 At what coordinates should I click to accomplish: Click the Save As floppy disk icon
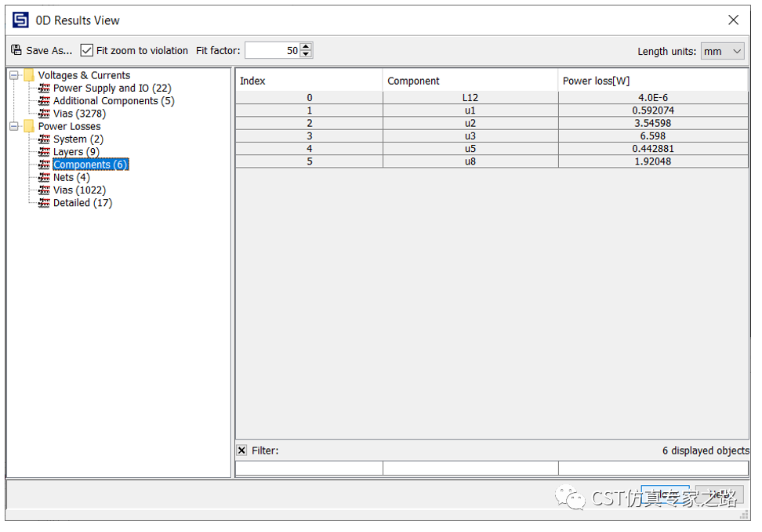pos(16,50)
